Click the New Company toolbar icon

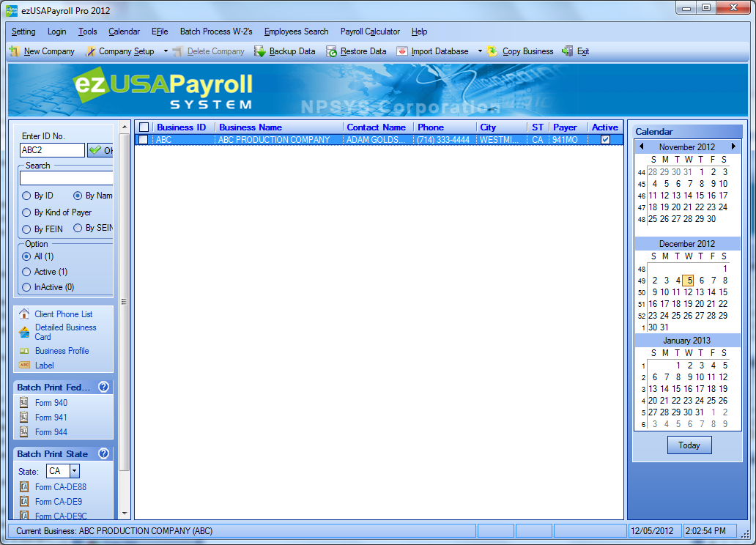pos(15,51)
